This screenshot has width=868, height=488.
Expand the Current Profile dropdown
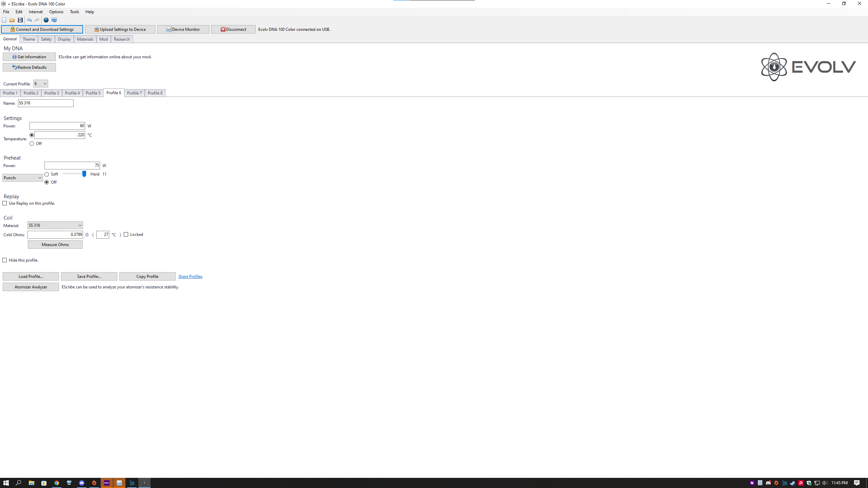41,84
